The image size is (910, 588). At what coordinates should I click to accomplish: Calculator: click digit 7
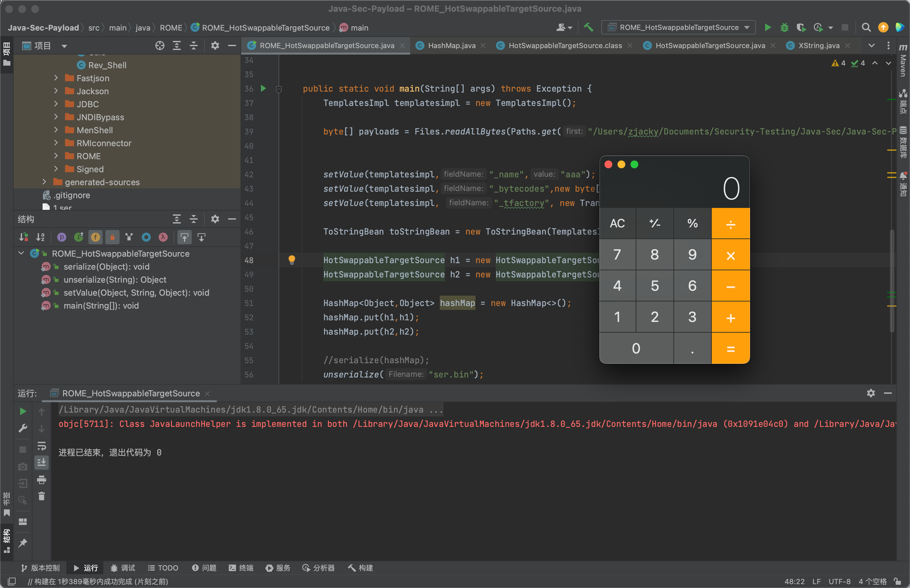pyautogui.click(x=617, y=255)
